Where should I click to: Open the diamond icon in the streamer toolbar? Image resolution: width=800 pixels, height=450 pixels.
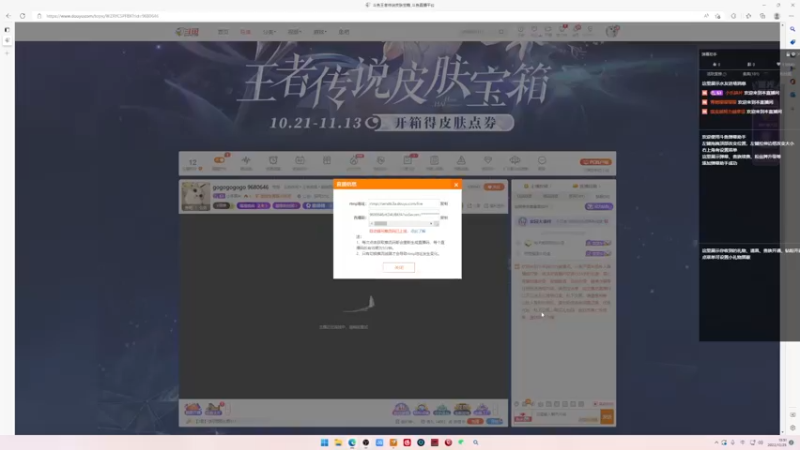pos(488,162)
